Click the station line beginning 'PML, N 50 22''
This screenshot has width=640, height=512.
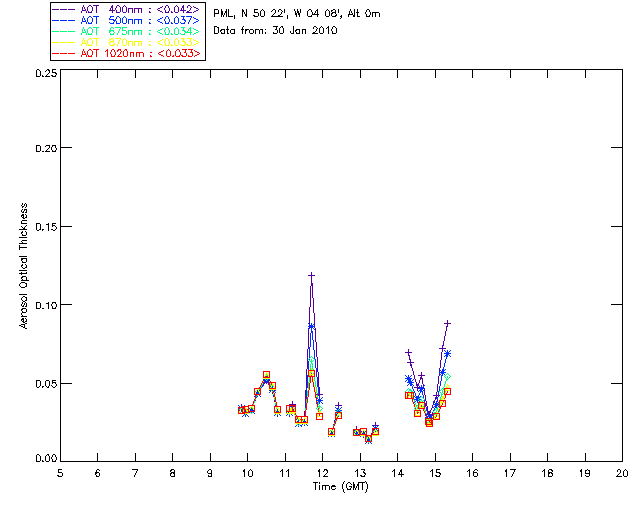click(x=297, y=14)
